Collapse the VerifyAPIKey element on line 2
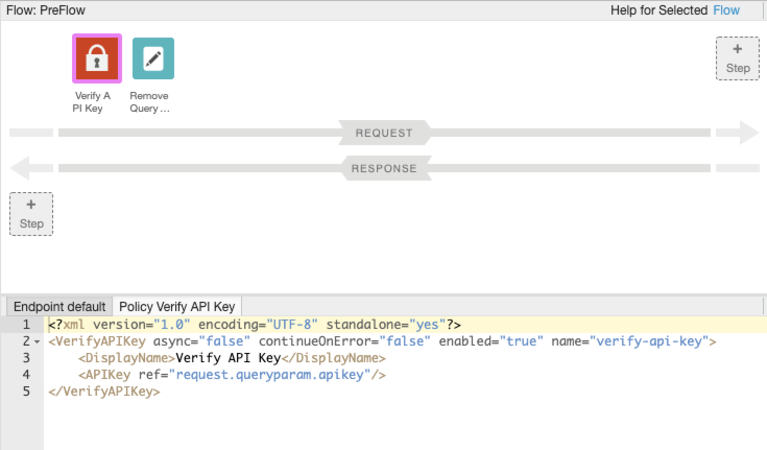Screen dimensions: 767x450 click(x=37, y=342)
